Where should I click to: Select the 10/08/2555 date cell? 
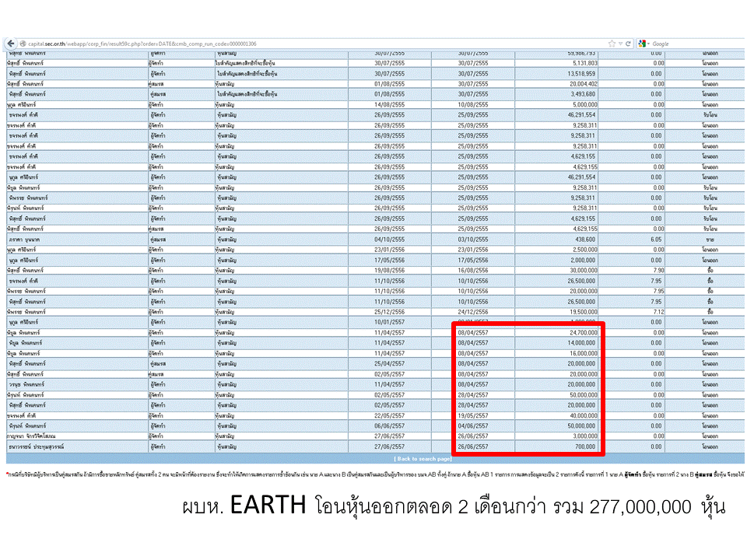(x=472, y=105)
